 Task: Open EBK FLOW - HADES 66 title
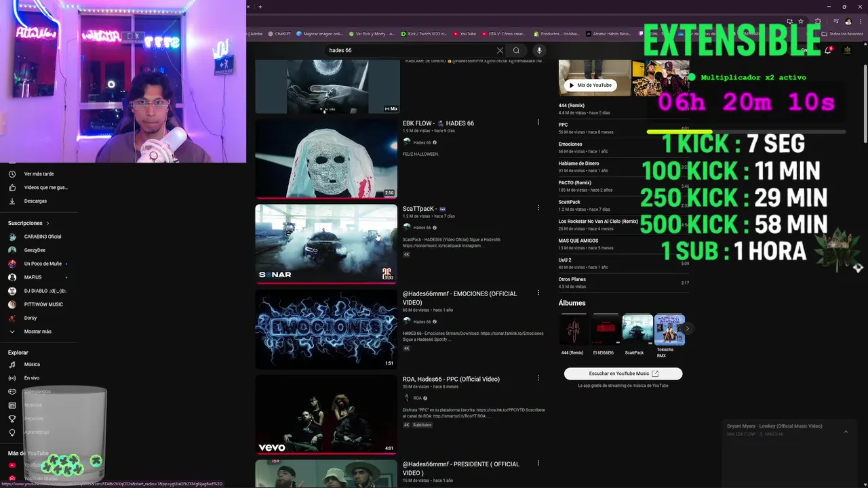point(438,123)
